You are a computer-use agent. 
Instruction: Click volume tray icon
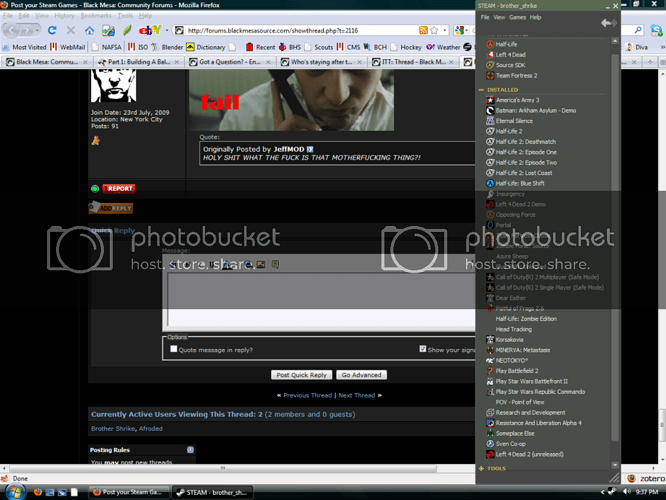(626, 492)
